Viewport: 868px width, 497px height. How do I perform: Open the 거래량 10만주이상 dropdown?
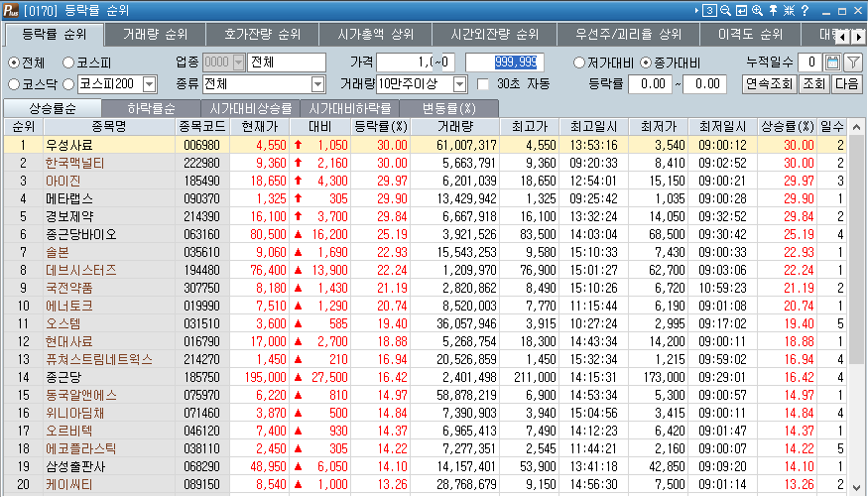tap(459, 84)
